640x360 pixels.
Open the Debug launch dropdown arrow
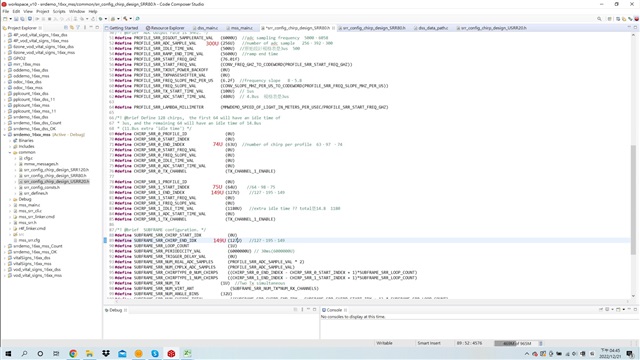(x=106, y=19)
